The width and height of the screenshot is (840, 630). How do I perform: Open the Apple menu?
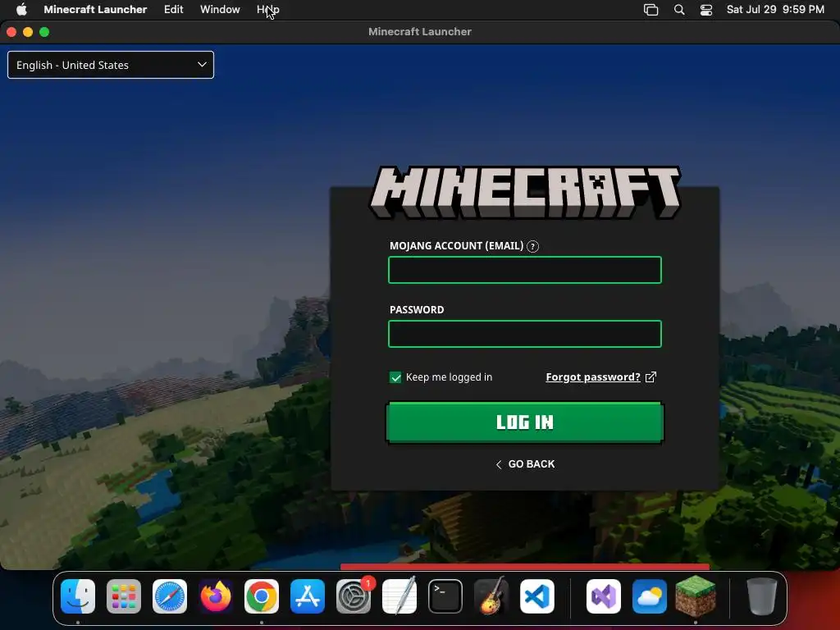(x=21, y=10)
